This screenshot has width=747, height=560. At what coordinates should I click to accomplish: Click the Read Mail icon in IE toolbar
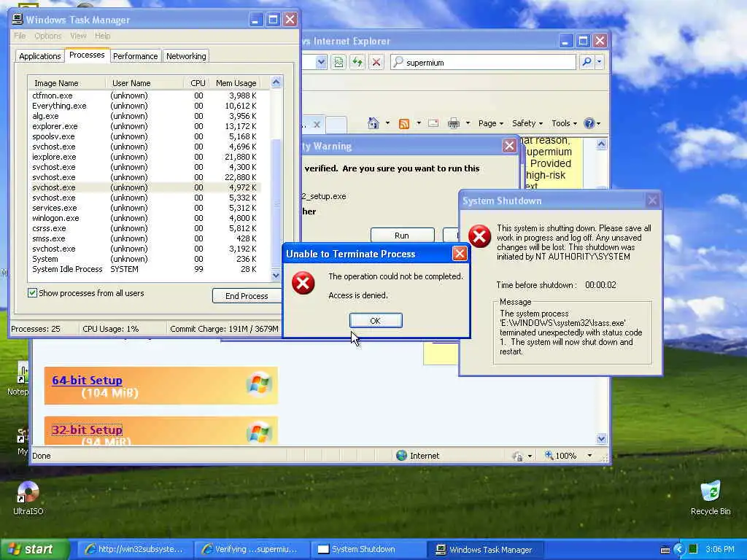click(433, 123)
